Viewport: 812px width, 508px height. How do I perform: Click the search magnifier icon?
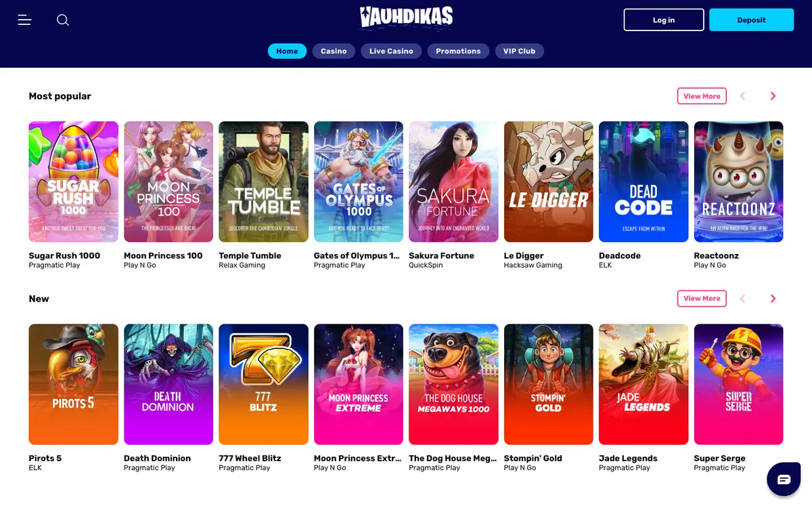63,20
